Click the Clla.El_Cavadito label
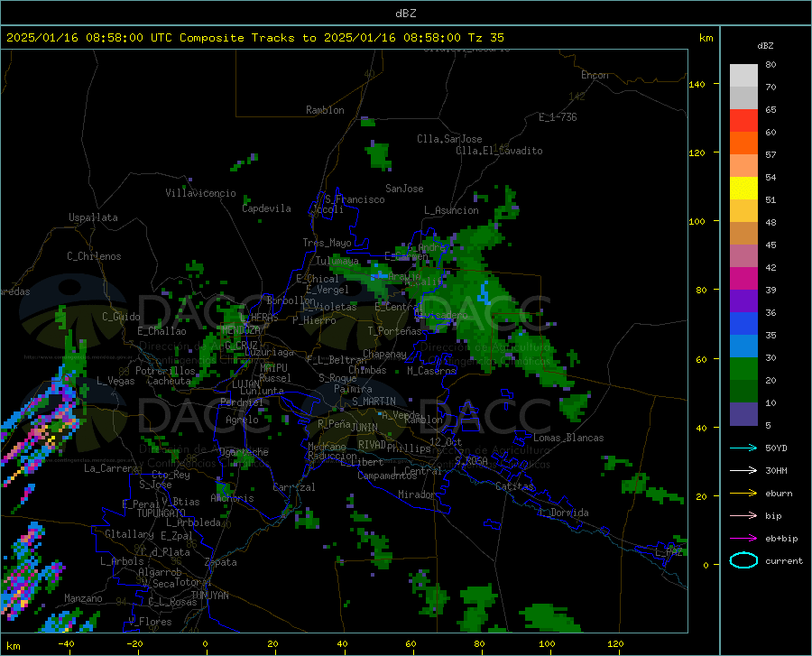 (499, 151)
